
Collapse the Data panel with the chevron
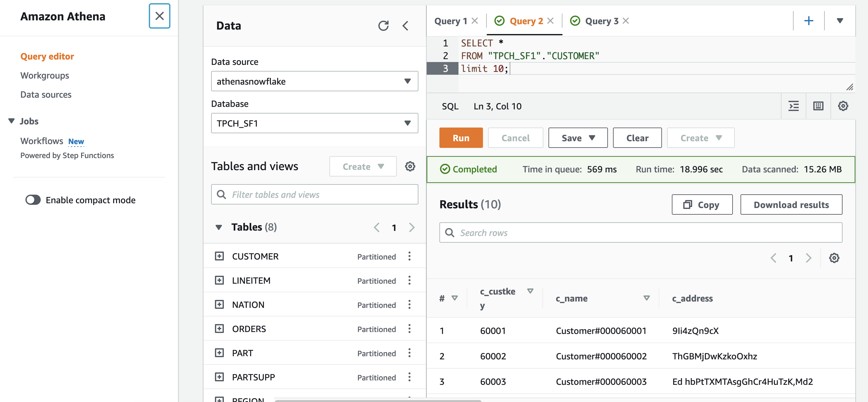[x=406, y=26]
